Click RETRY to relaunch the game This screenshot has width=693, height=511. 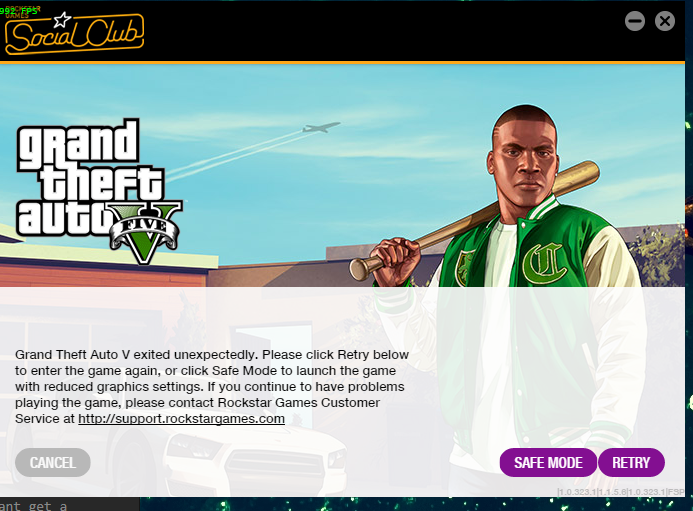[x=631, y=462]
